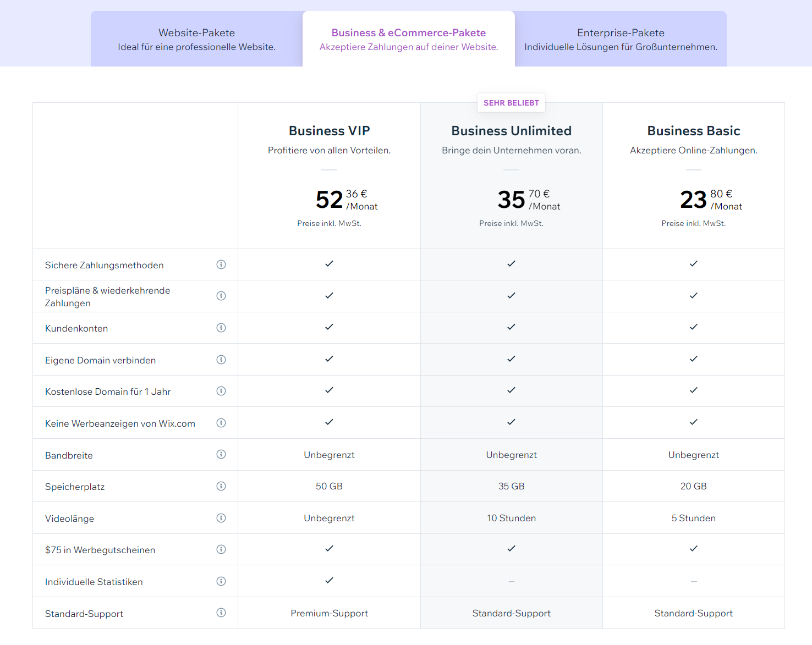The image size is (812, 645).
Task: Switch to the Website-Pakete tab
Action: 196,39
